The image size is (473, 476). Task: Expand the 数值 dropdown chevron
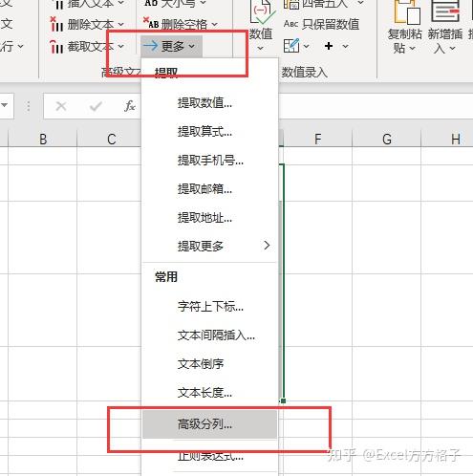coord(260,48)
